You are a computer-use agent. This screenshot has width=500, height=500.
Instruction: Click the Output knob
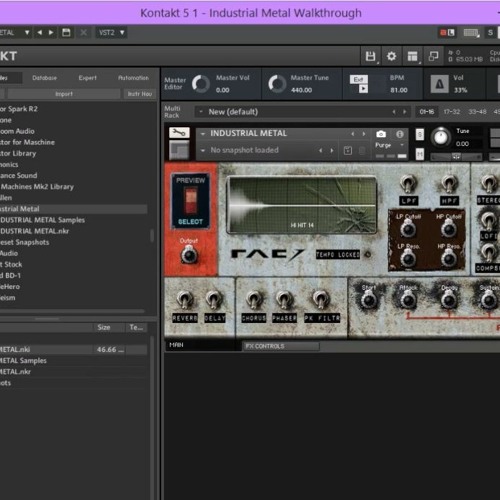point(189,256)
